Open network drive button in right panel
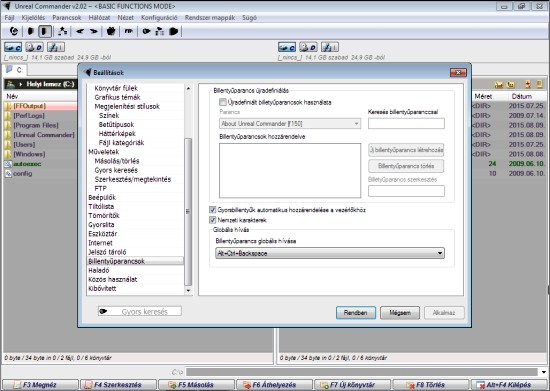Viewport: 550px width, 391px height. pyautogui.click(x=330, y=47)
